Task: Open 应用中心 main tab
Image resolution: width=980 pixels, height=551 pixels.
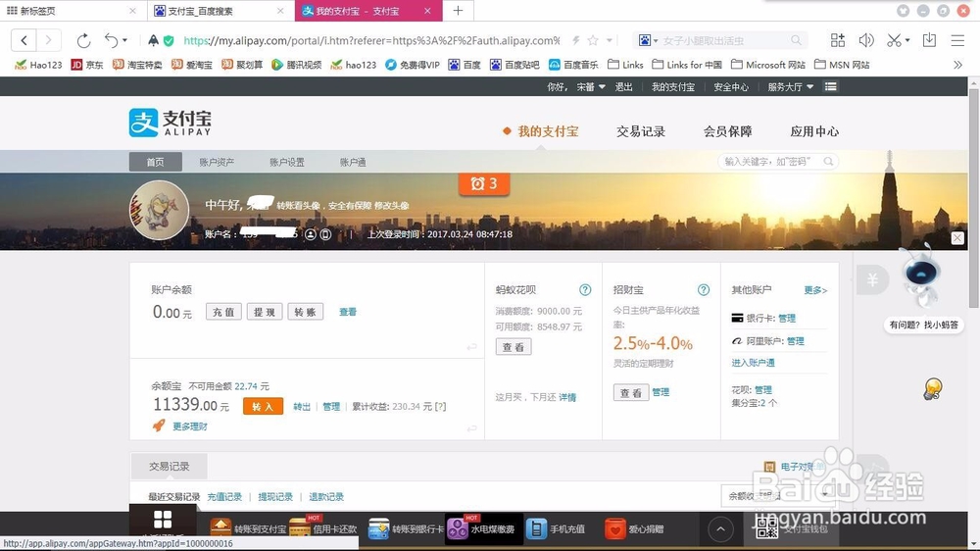Action: 814,131
